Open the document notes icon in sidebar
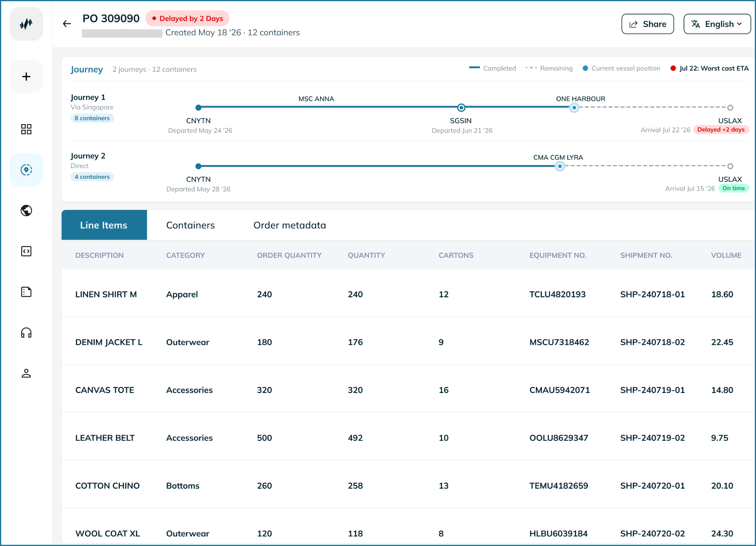Screen dimensions: 756x546 coord(26,292)
